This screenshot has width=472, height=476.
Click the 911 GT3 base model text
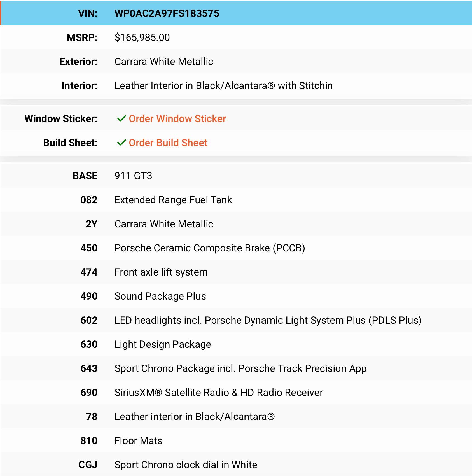[133, 176]
